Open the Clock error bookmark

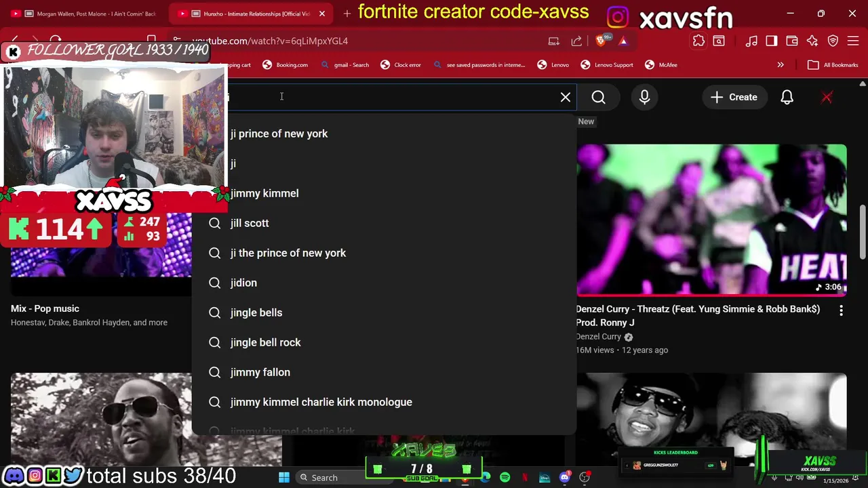pos(401,65)
